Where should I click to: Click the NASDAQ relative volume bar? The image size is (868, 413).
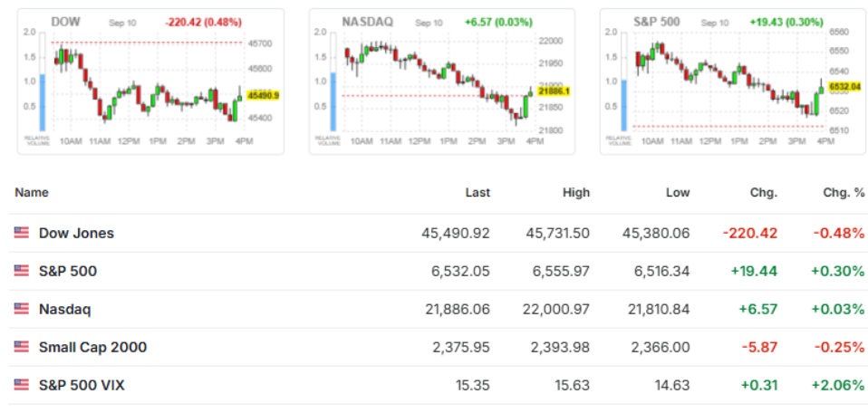point(333,82)
